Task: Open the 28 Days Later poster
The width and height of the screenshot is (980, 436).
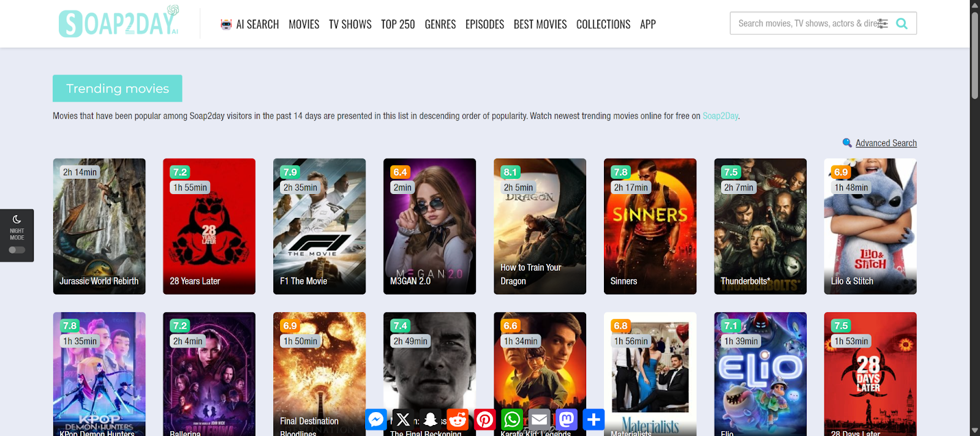Action: coord(870,374)
